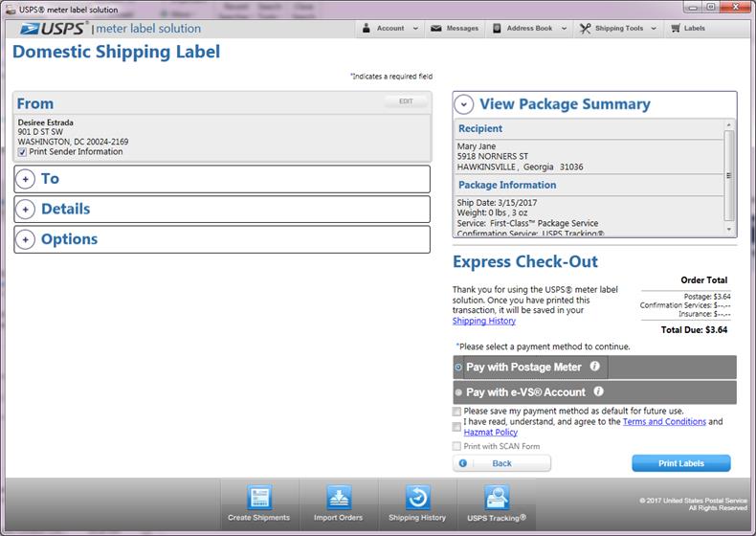Viewport: 756px width, 536px height.
Task: Click the package summary scrollbar thumb
Action: pos(729,175)
